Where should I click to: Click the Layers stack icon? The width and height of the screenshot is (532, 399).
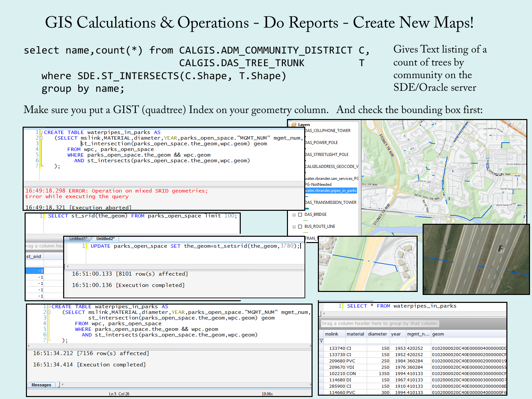point(294,125)
